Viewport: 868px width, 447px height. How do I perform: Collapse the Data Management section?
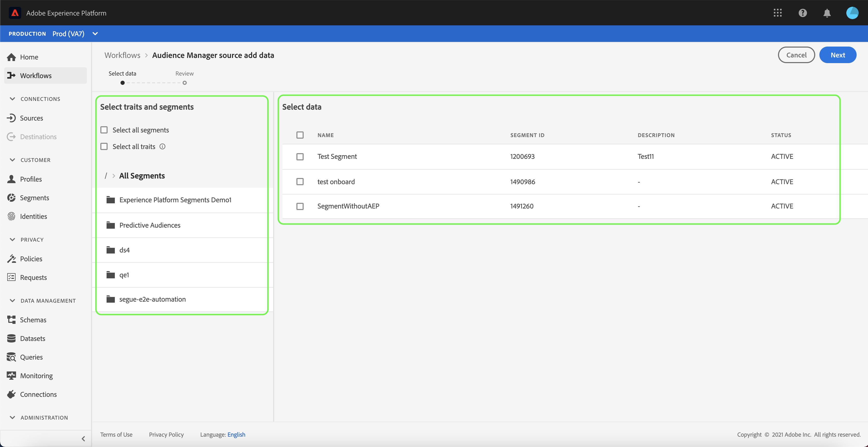(12, 300)
